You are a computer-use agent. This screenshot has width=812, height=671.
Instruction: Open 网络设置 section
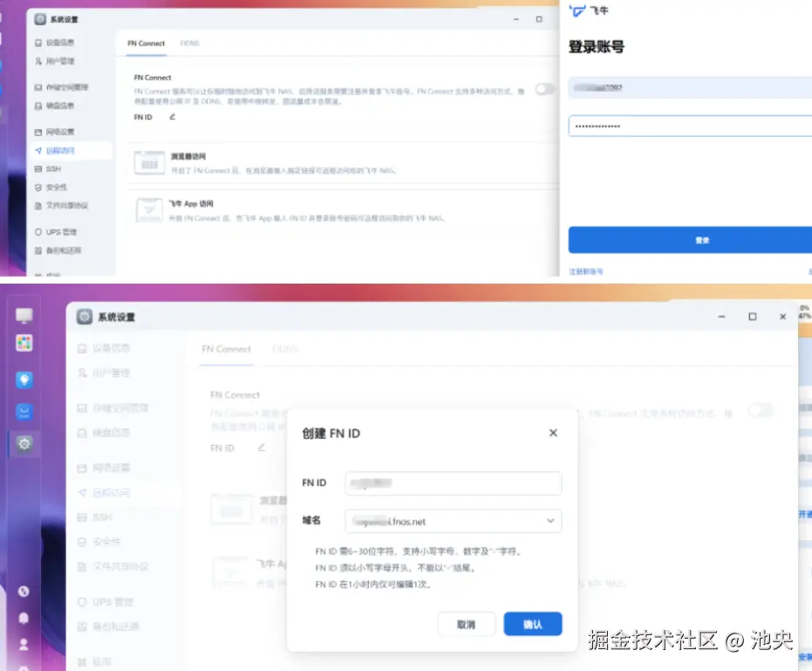(112, 468)
